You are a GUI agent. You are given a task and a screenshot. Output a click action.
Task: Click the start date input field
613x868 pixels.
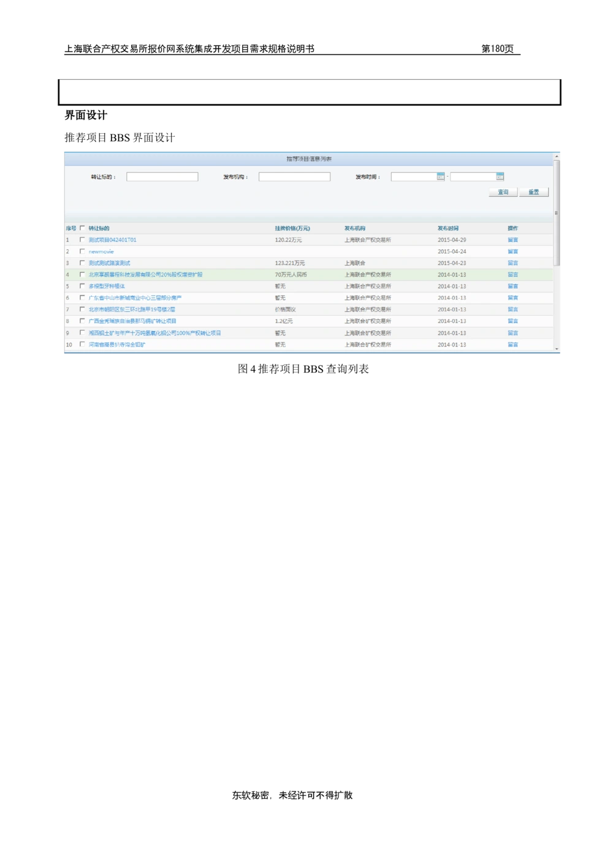pyautogui.click(x=414, y=177)
